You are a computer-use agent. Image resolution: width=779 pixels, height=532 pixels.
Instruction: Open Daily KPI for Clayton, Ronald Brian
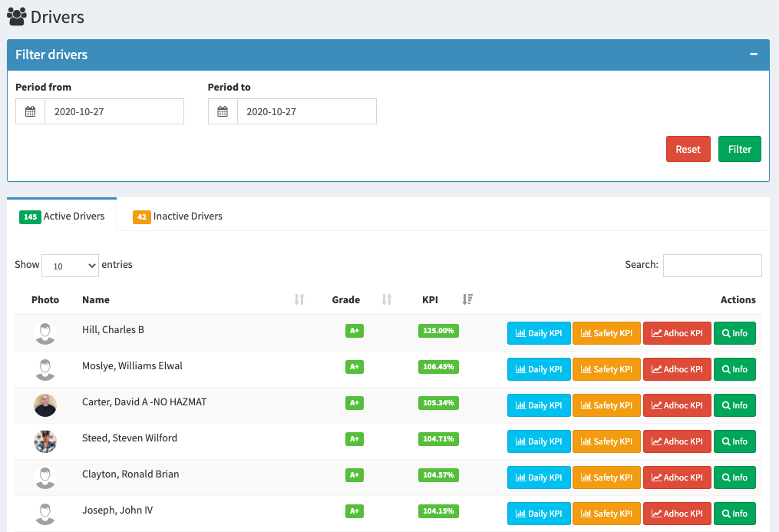539,477
